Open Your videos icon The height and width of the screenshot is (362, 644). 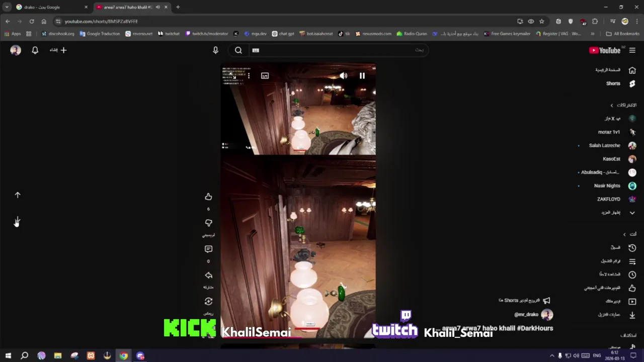pyautogui.click(x=632, y=302)
